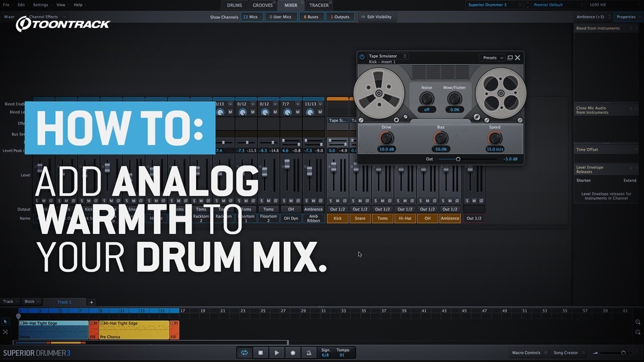This screenshot has width=644, height=362.
Task: Mute the OH bus channel
Action: pyautogui.click(x=428, y=201)
